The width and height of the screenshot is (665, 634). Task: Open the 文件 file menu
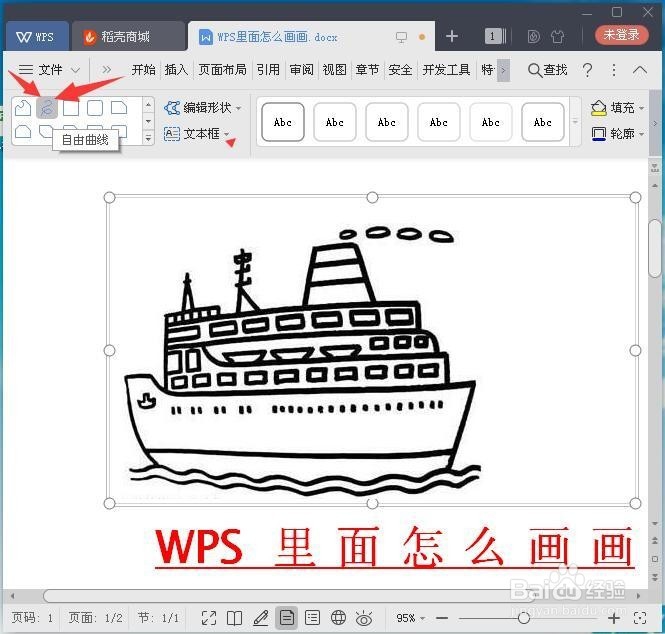pyautogui.click(x=41, y=70)
